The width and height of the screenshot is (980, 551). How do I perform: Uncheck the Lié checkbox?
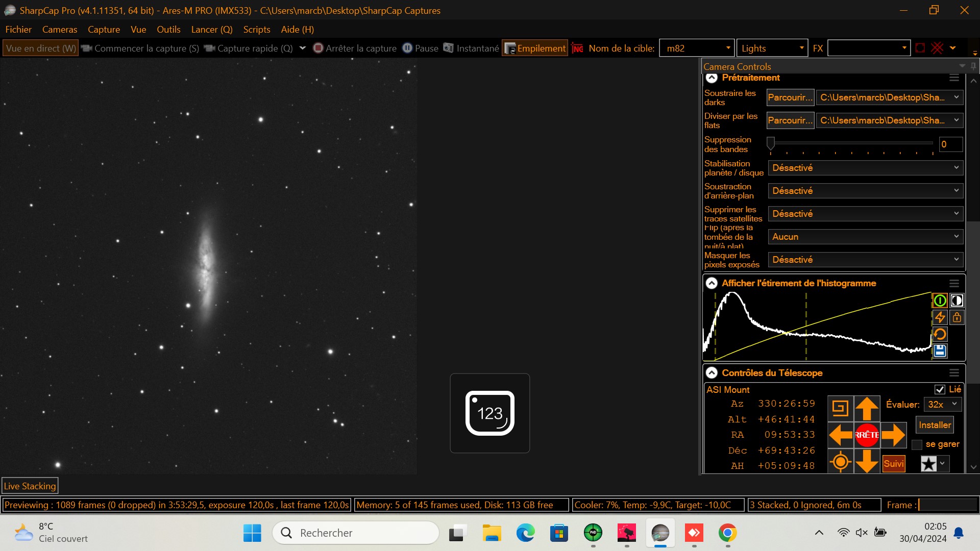940,389
